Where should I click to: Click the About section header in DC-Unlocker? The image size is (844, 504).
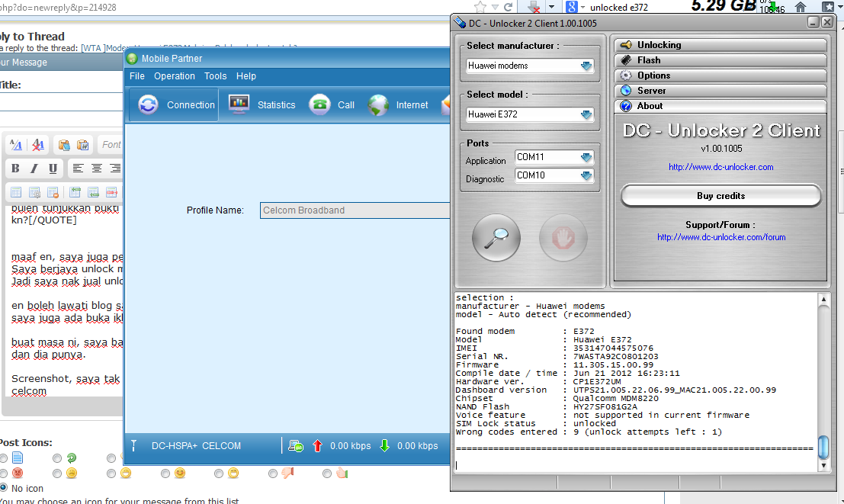click(720, 106)
